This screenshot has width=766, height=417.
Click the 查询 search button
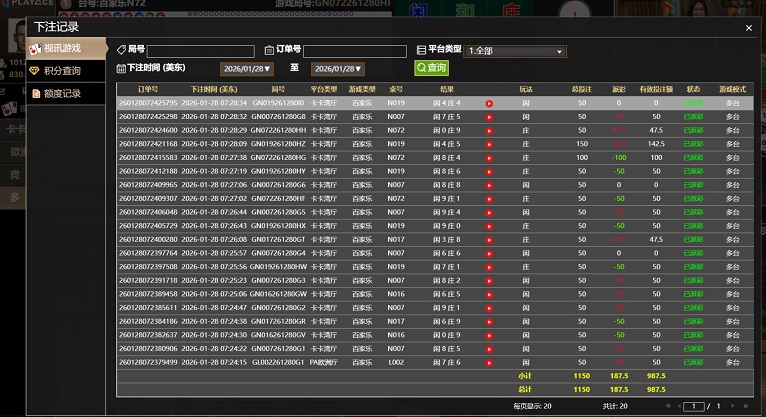[x=431, y=68]
